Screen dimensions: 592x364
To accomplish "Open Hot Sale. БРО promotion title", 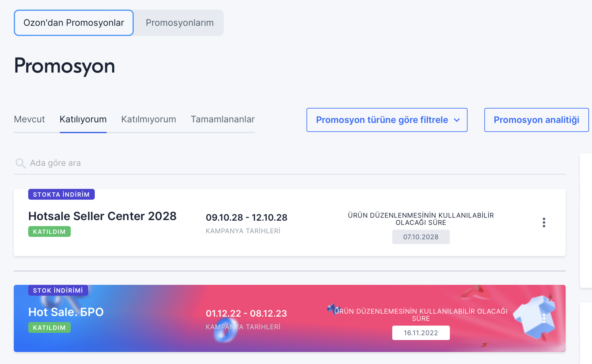I will click(x=66, y=312).
